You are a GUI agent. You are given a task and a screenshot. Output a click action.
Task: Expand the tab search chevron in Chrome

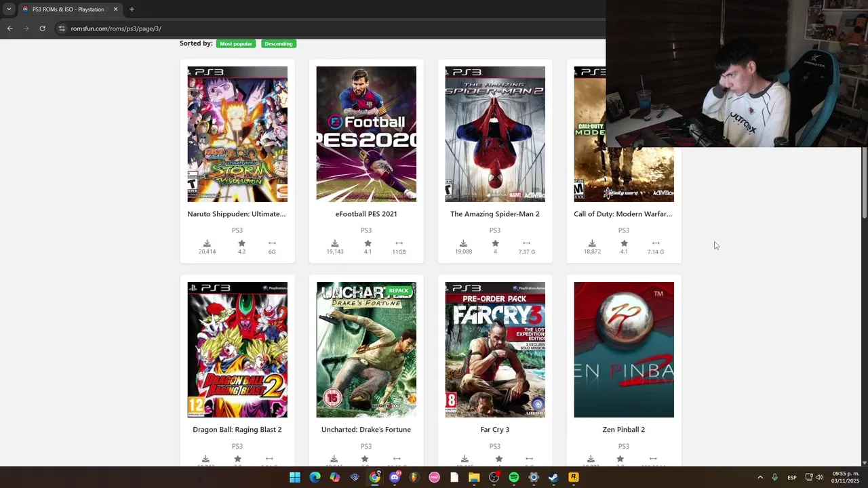click(9, 9)
